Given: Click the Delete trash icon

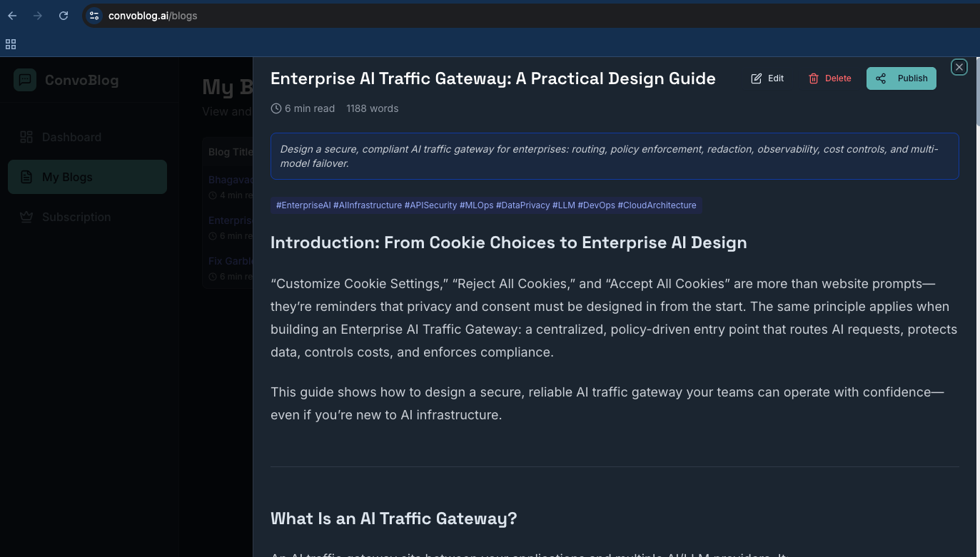Looking at the screenshot, I should coord(814,78).
